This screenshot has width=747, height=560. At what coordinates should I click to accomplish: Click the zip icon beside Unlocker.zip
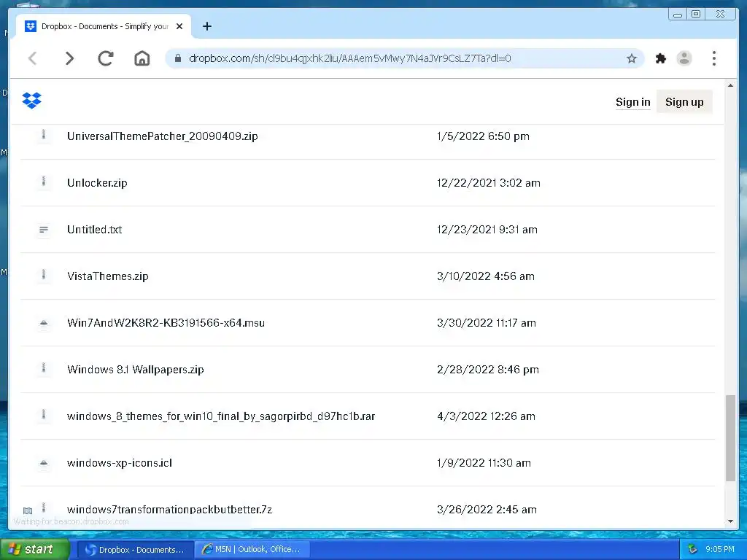pyautogui.click(x=44, y=182)
